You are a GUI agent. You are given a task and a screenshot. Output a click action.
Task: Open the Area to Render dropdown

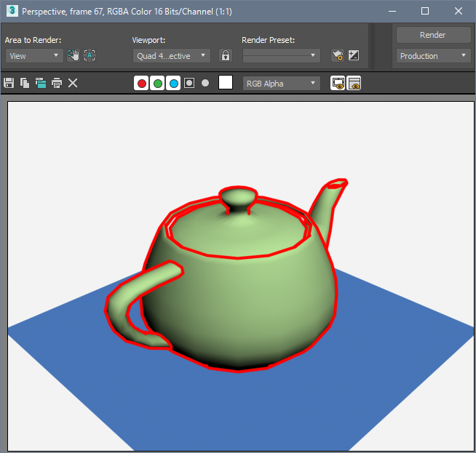click(x=34, y=55)
